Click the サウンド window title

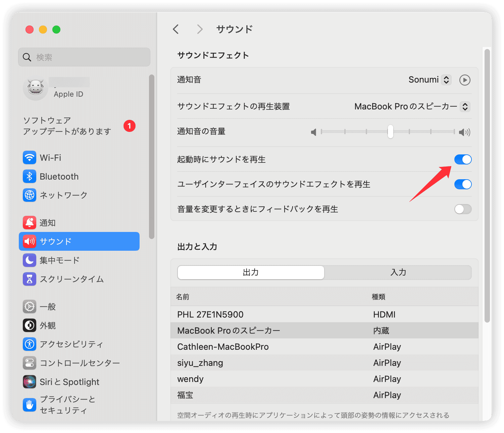tap(235, 29)
